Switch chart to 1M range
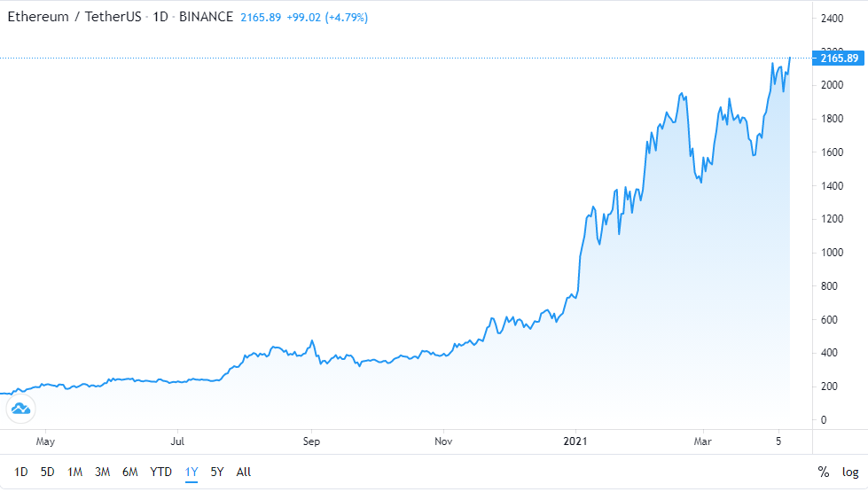The image size is (868, 492). click(x=75, y=472)
